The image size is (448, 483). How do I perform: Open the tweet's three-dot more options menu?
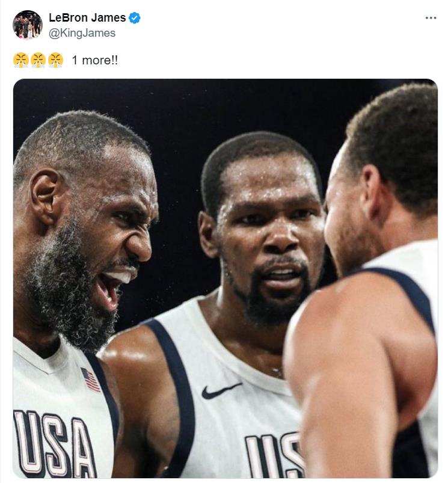click(431, 18)
